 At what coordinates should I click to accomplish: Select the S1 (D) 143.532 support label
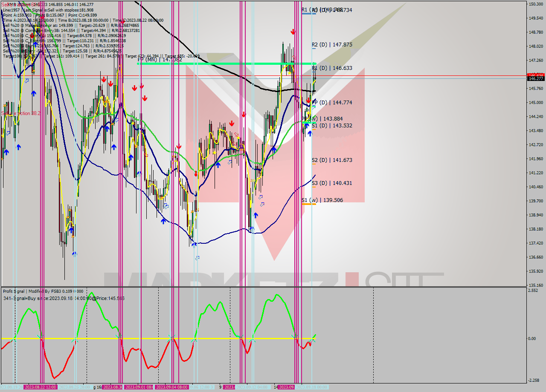pyautogui.click(x=332, y=125)
